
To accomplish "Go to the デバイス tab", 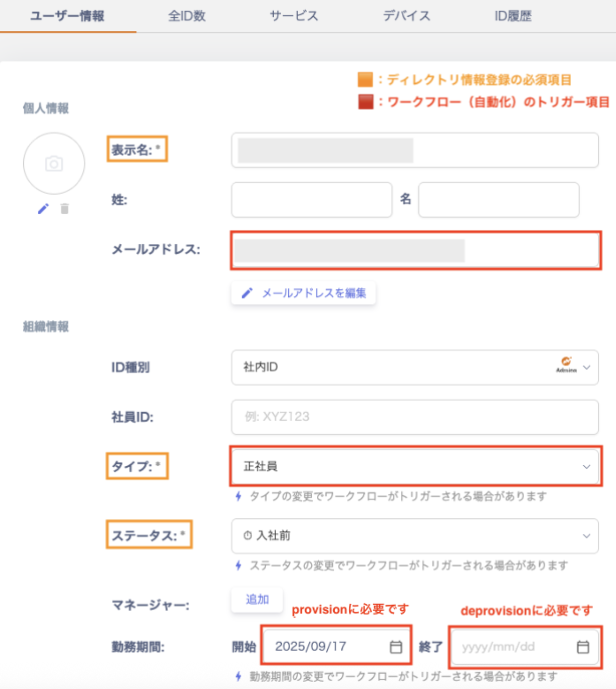I will point(406,16).
